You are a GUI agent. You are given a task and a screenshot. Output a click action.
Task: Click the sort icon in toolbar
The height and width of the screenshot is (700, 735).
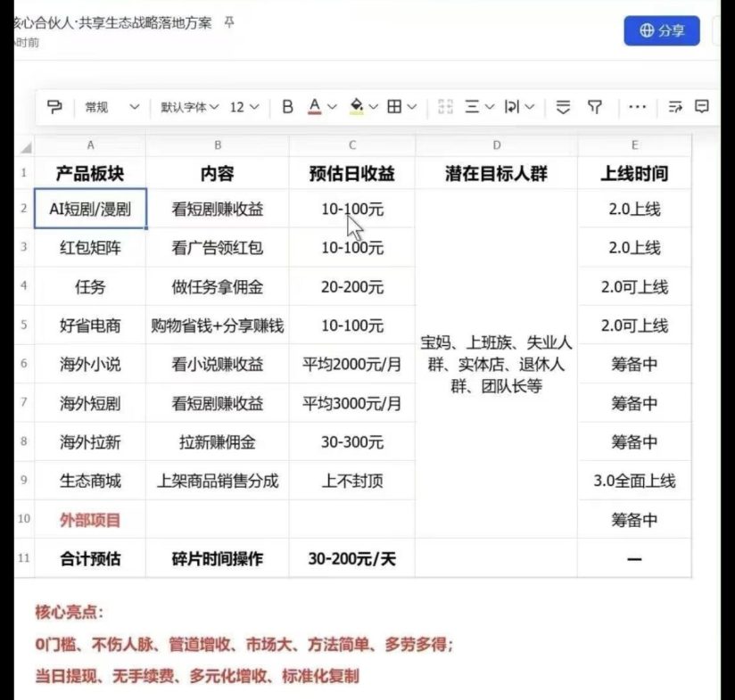coord(563,107)
